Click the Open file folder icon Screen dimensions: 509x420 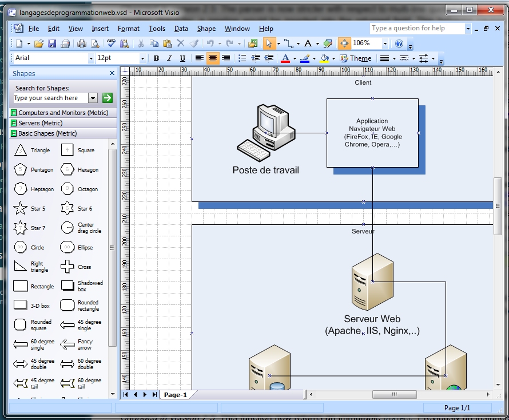click(39, 43)
